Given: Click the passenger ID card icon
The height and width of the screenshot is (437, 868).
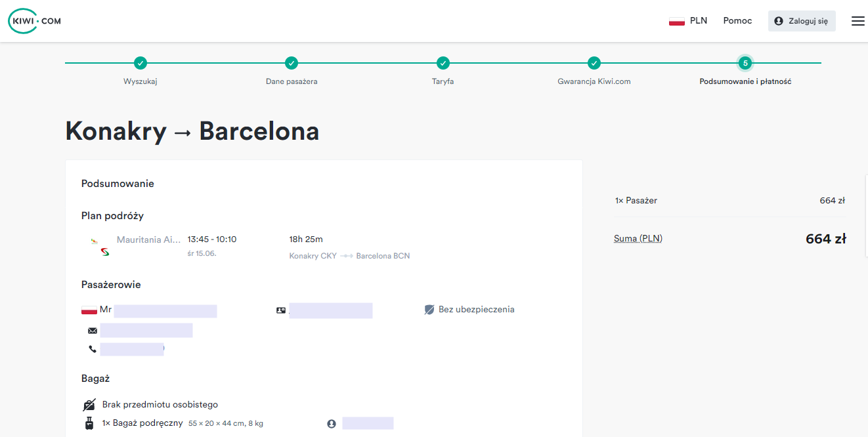Looking at the screenshot, I should tap(281, 310).
